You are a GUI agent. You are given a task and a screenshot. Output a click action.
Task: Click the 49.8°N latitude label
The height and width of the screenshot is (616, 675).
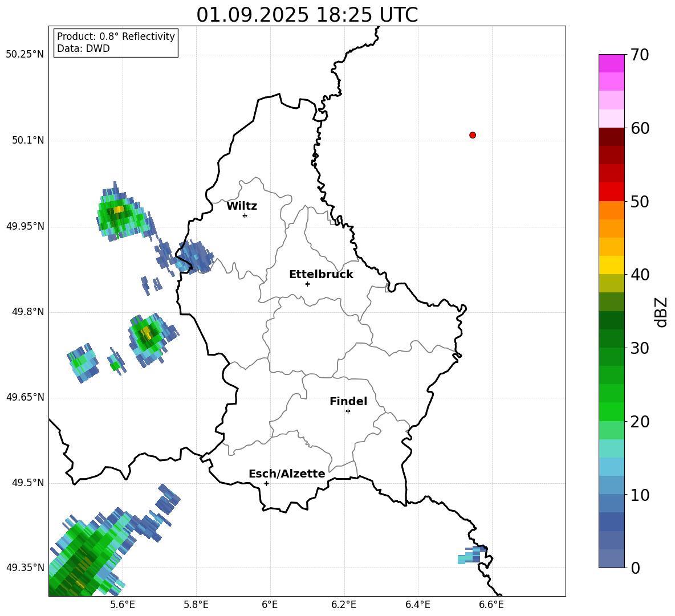click(28, 312)
